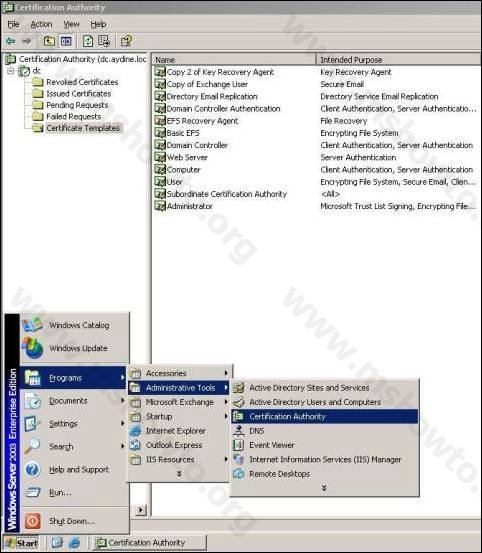Click the Export List toolbar icon
482x553 pixels.
coord(104,41)
